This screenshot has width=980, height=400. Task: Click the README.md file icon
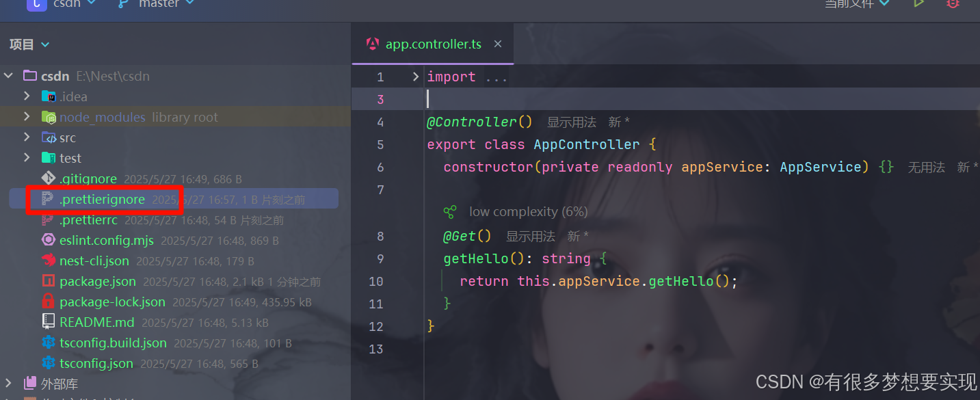tap(49, 322)
